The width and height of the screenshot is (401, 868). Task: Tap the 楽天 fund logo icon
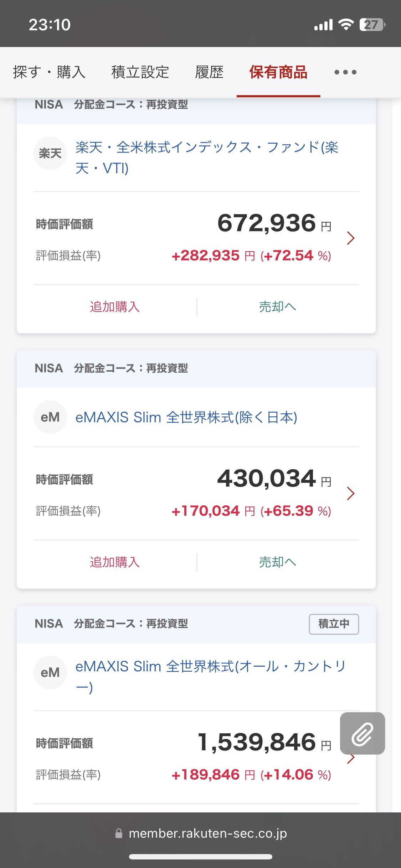50,154
